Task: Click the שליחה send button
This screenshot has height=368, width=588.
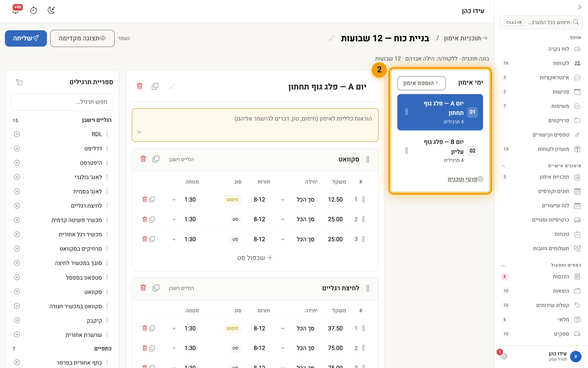Action: tap(26, 38)
